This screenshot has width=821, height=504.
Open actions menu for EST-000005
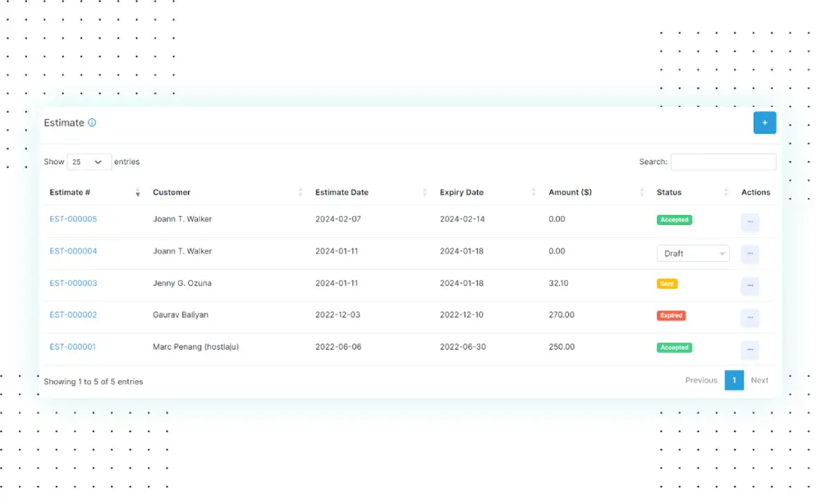(x=750, y=222)
